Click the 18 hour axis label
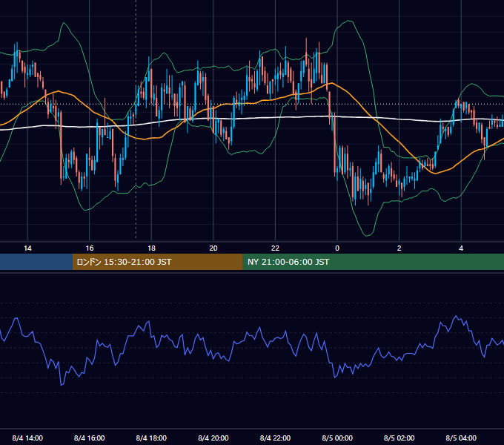The height and width of the screenshot is (445, 504). (x=151, y=248)
